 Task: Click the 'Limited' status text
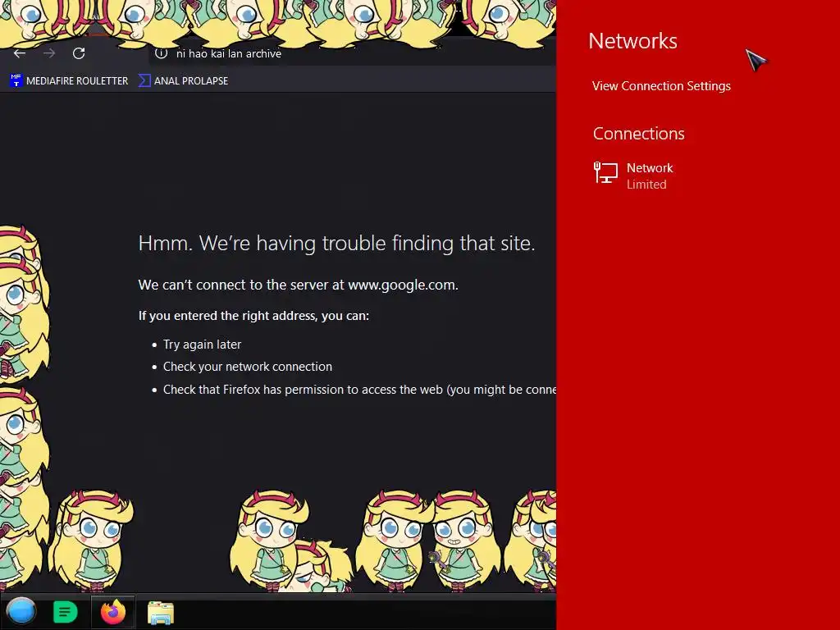(646, 185)
